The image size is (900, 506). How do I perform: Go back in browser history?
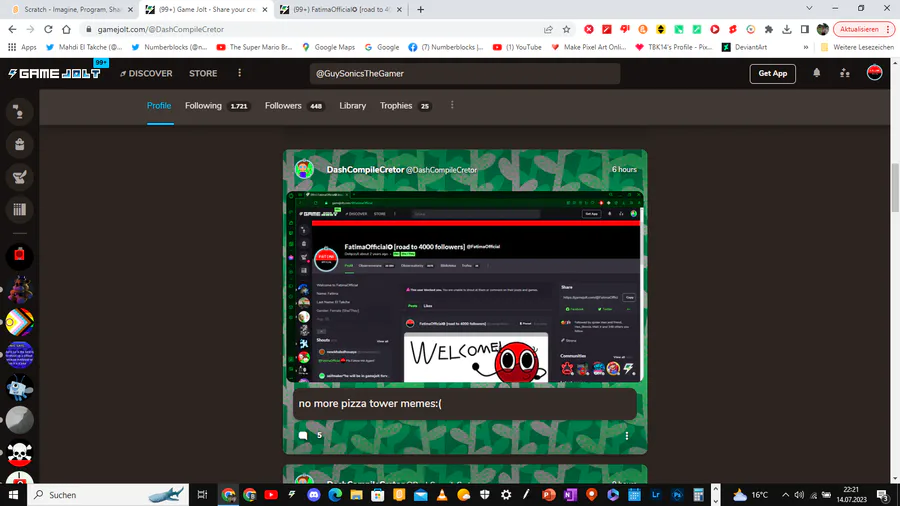pos(12,29)
